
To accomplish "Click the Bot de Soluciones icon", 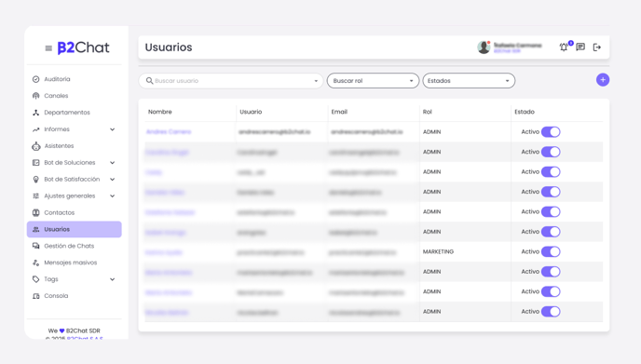I will pos(36,163).
